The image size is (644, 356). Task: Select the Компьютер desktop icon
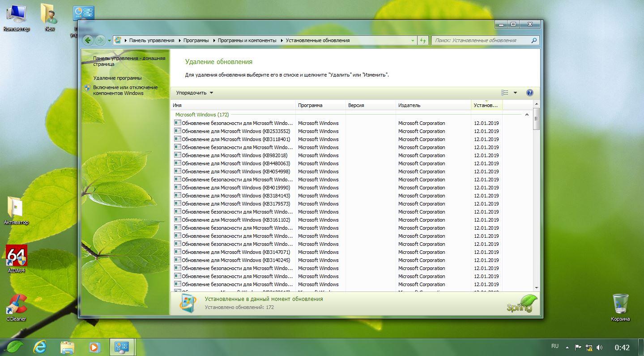pyautogui.click(x=16, y=18)
